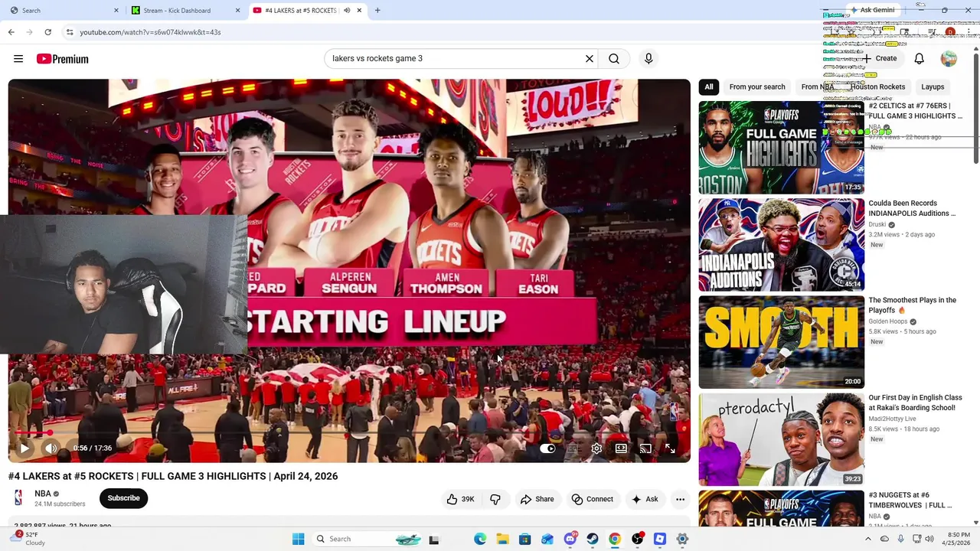
Task: Open the weather widget showing 52°F
Action: click(x=31, y=539)
